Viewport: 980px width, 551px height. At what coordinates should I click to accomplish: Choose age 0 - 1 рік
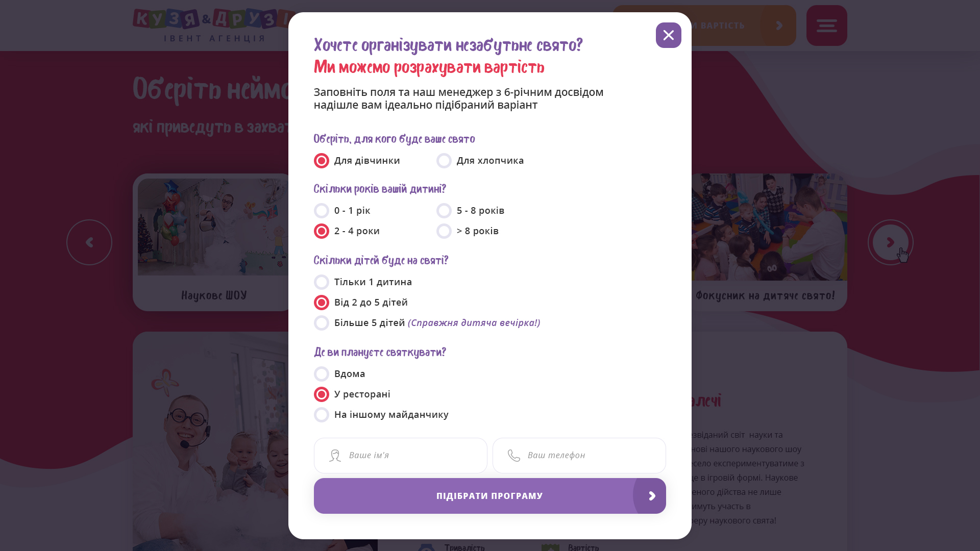[x=342, y=211]
